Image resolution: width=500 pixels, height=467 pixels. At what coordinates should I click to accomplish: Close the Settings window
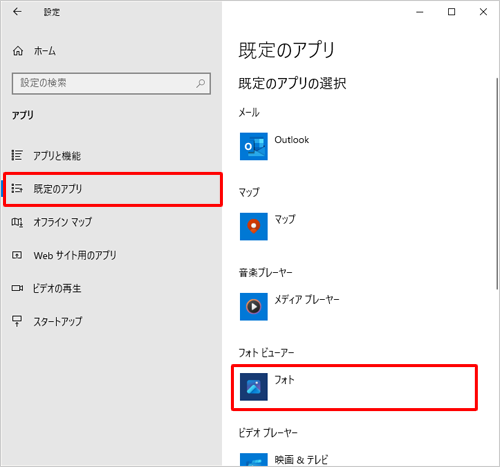click(x=483, y=12)
